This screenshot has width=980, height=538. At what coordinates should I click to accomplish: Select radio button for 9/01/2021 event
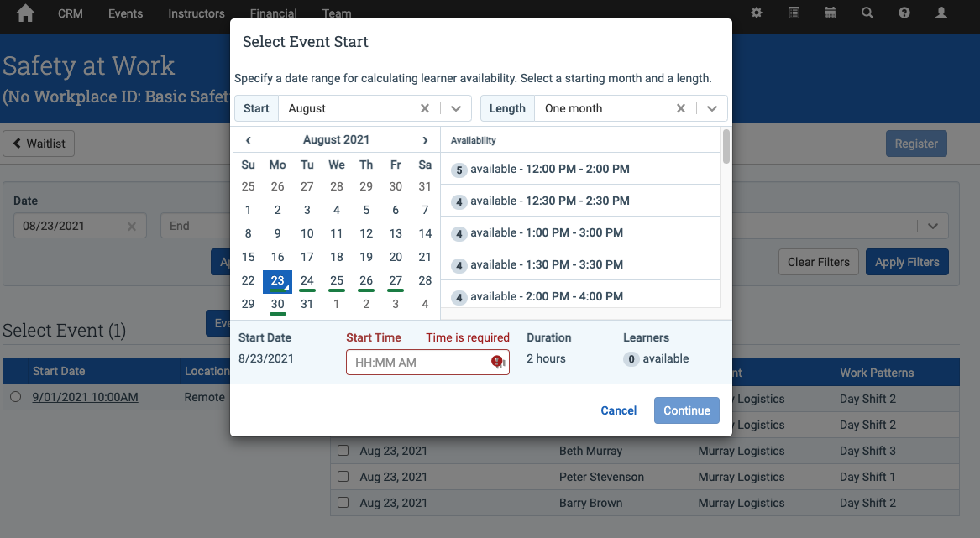coord(16,396)
